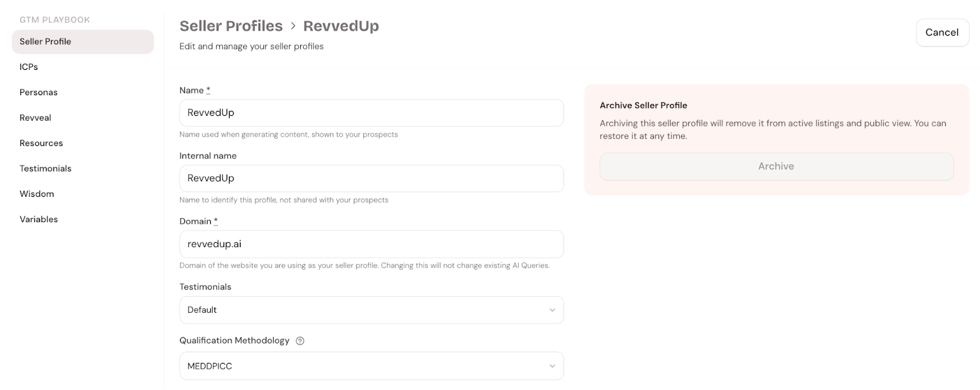Go to ICPs section
980x390 pixels.
coord(29,67)
